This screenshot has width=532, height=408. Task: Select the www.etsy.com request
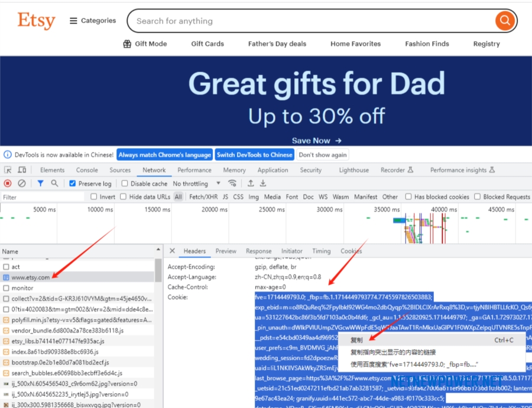[77, 277]
